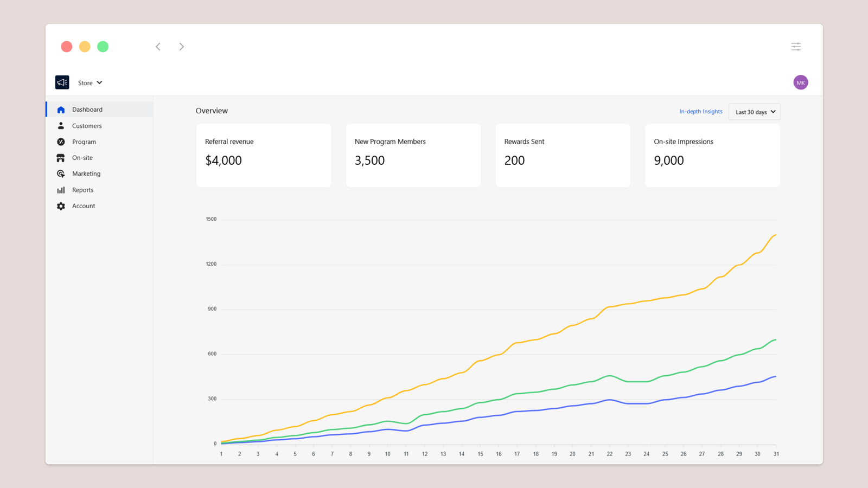The image size is (868, 488).
Task: Open the filter sliders settings icon
Action: 796,47
